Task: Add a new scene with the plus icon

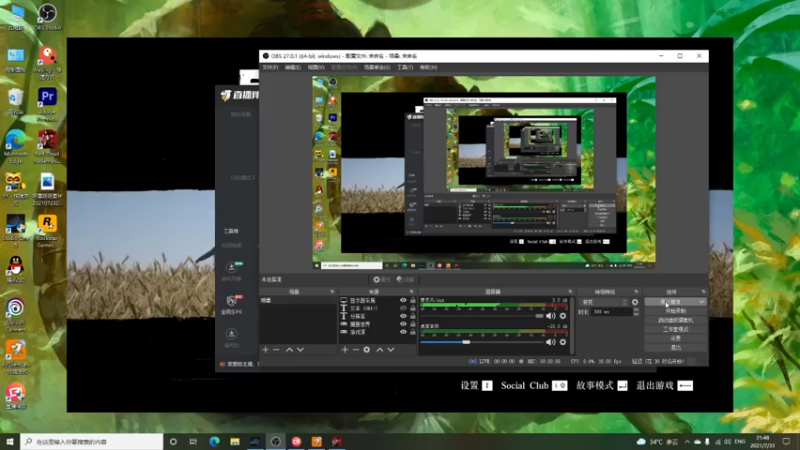Action: 265,349
